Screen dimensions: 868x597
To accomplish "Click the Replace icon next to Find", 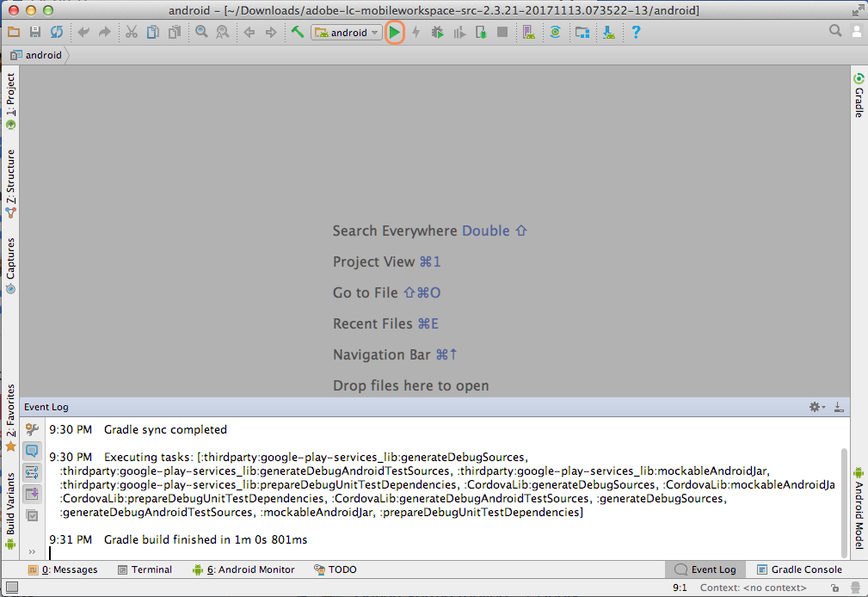I will coord(223,32).
